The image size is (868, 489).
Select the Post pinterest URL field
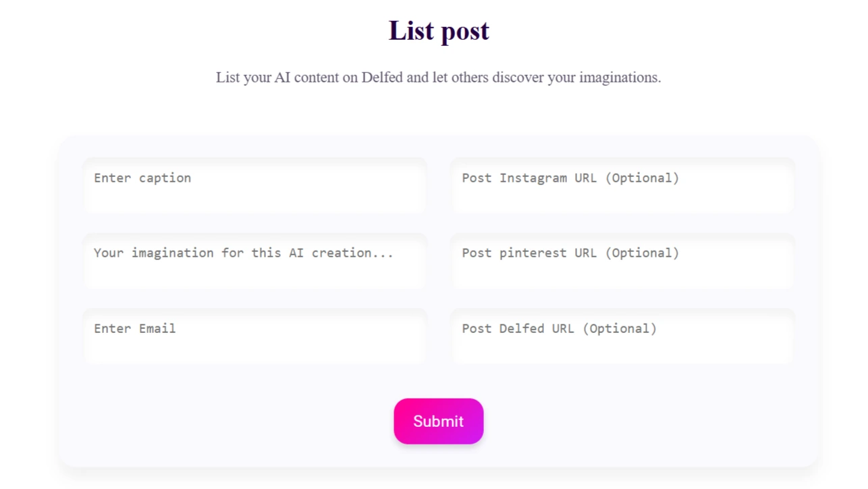point(622,261)
